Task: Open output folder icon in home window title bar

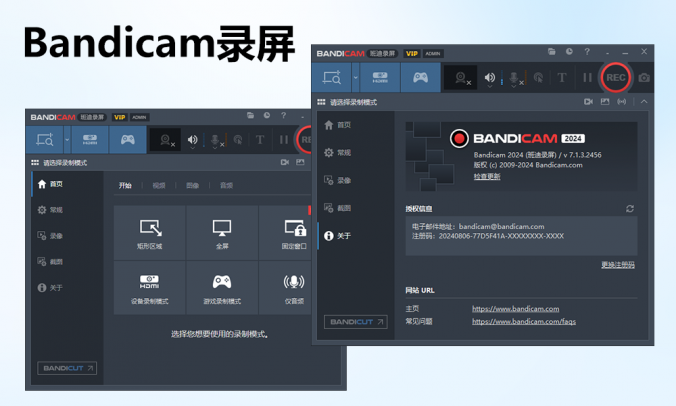Action: [250, 116]
